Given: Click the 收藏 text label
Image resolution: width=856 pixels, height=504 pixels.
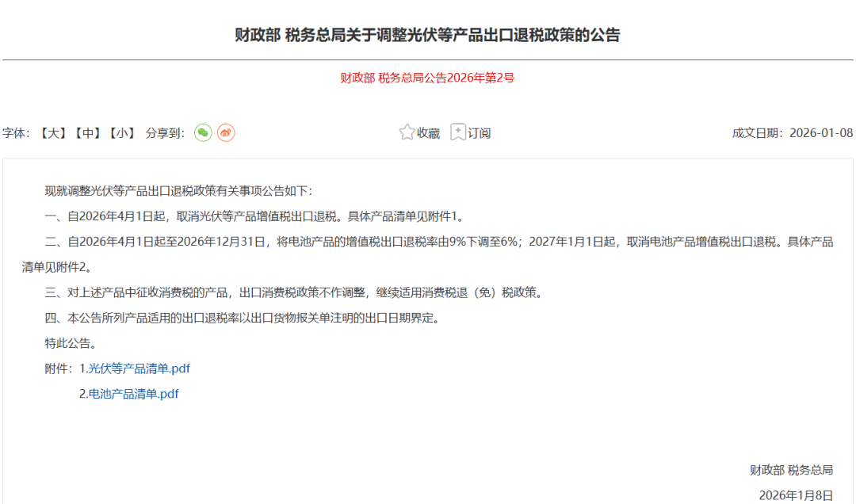Looking at the screenshot, I should tap(428, 133).
